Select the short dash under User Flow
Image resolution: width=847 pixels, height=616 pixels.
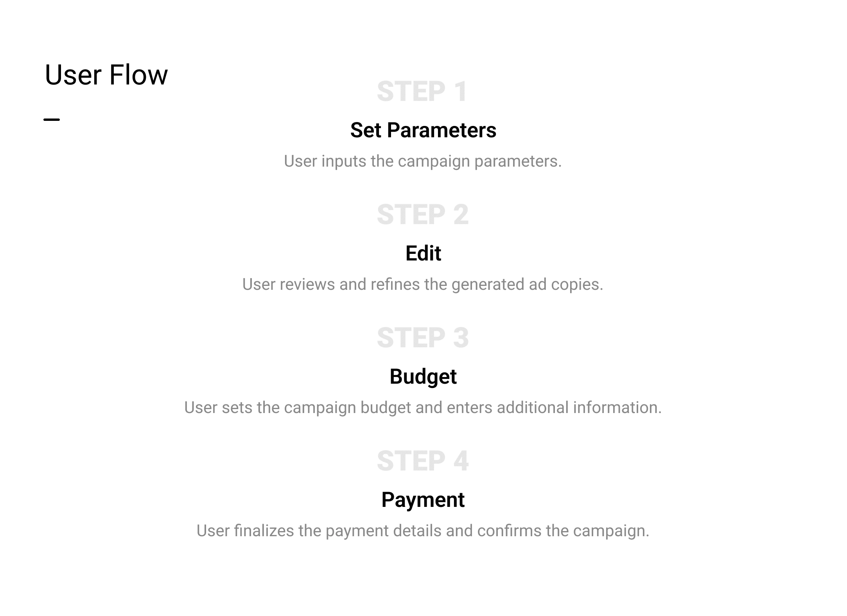coord(52,119)
